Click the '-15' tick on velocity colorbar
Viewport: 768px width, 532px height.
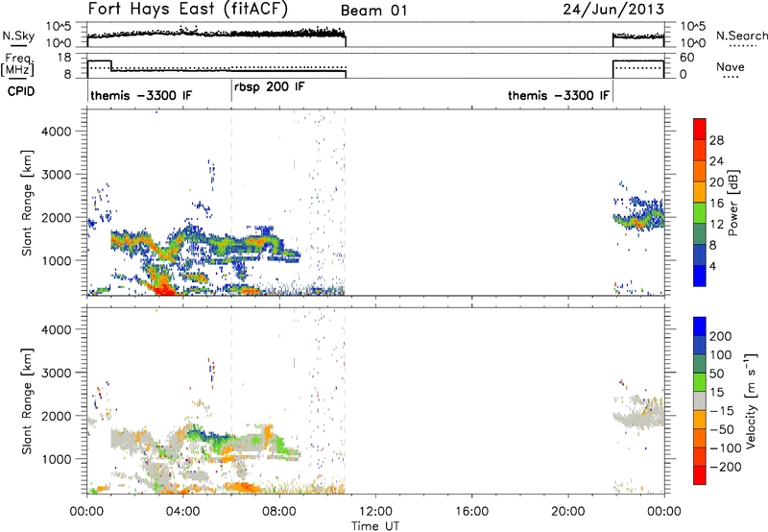click(721, 410)
